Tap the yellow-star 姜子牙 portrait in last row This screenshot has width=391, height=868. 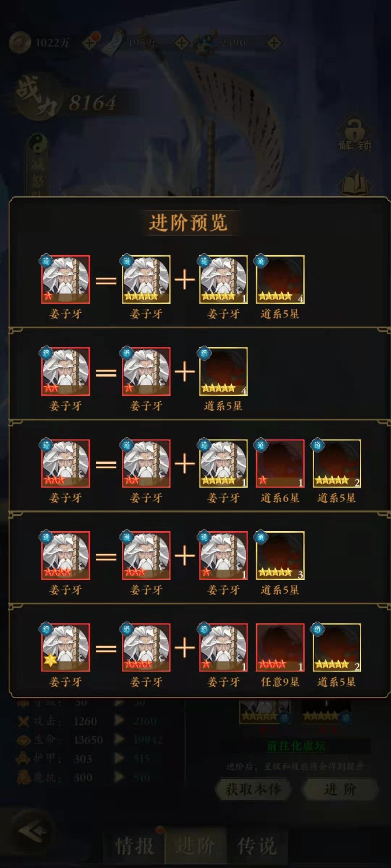pos(66,648)
